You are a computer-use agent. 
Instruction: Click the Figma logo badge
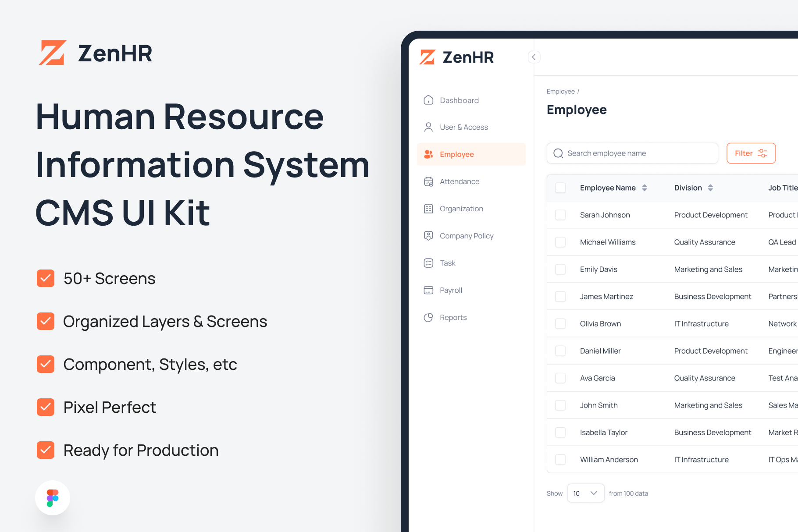53,498
